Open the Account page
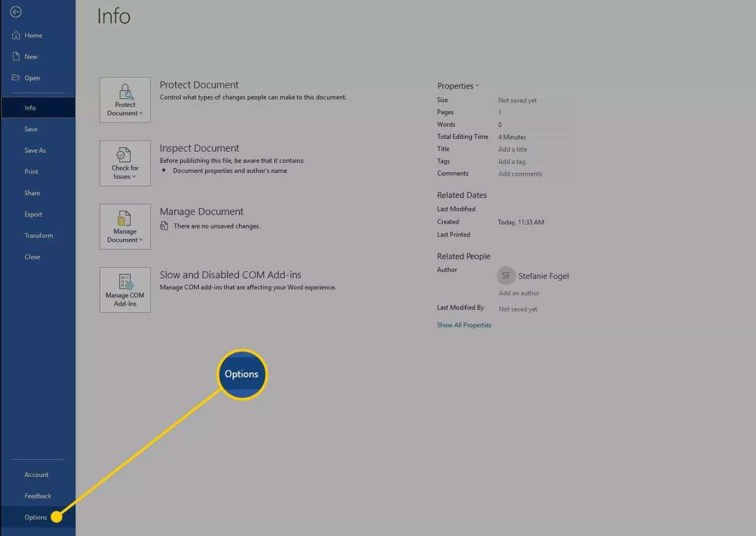 click(x=36, y=474)
